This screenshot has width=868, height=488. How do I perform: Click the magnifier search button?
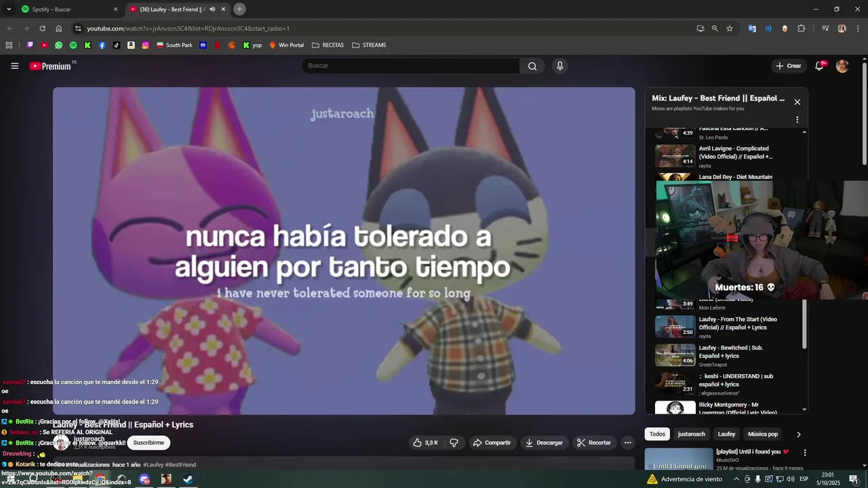point(532,66)
